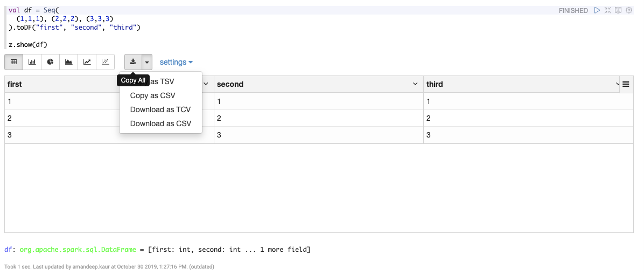644x275 pixels.
Task: Select the line chart visualization
Action: 87,62
